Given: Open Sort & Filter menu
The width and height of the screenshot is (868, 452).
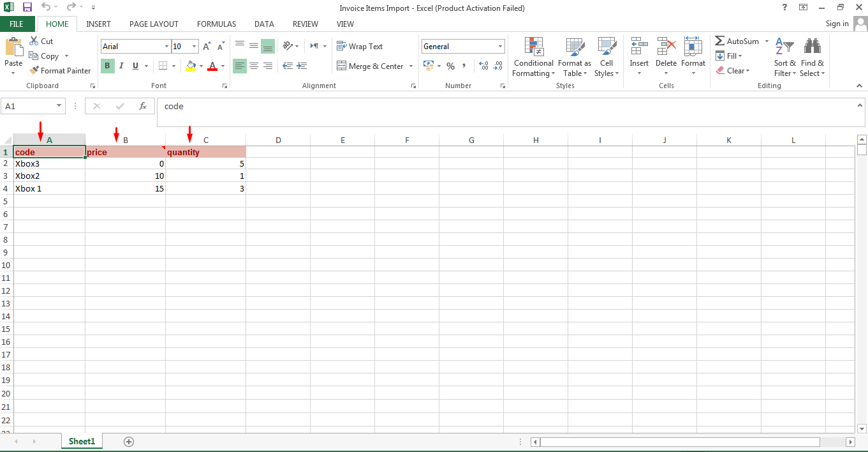Looking at the screenshot, I should [784, 57].
